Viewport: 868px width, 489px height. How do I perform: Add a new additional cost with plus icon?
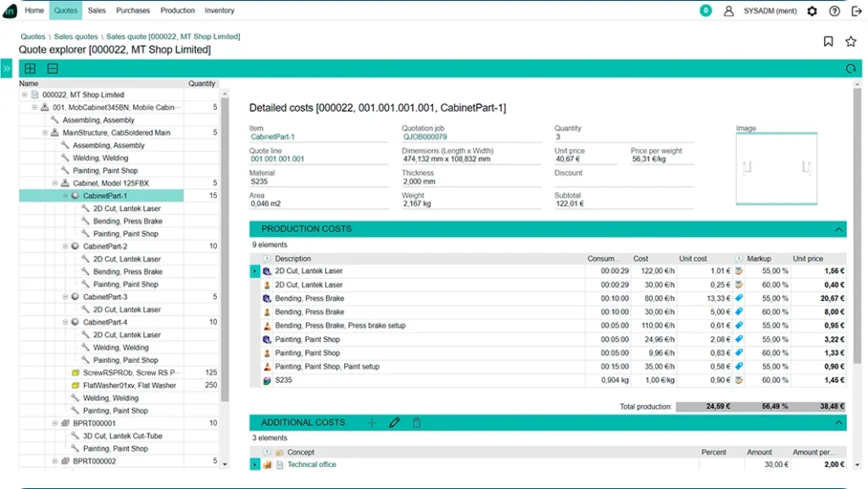371,422
